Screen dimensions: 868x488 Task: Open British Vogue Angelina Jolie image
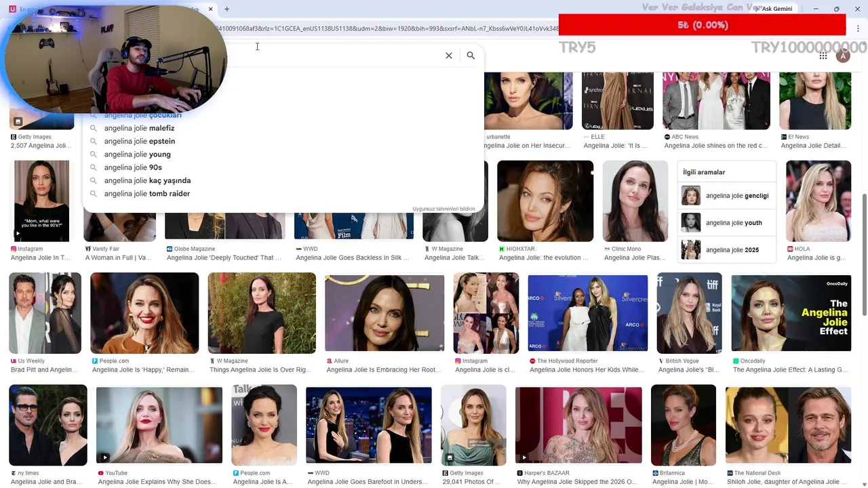tap(689, 313)
